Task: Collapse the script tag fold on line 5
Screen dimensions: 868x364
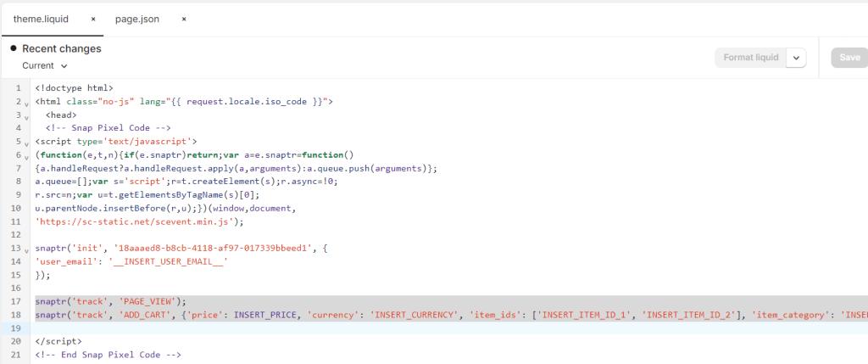Action: click(26, 143)
